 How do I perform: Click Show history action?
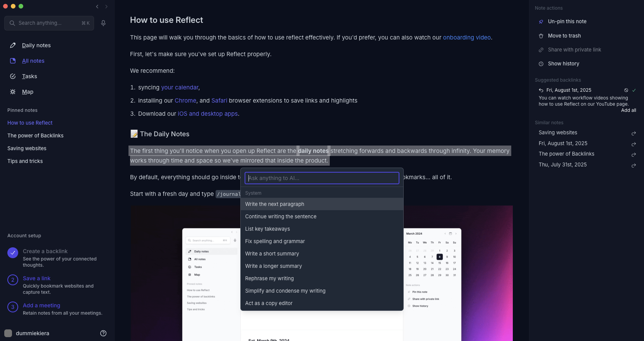(x=563, y=64)
